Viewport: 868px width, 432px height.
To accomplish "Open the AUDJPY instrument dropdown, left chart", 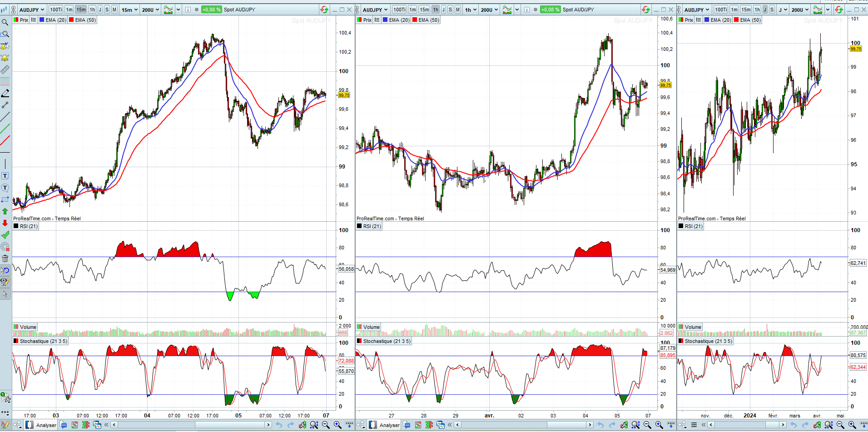I will pyautogui.click(x=32, y=10).
